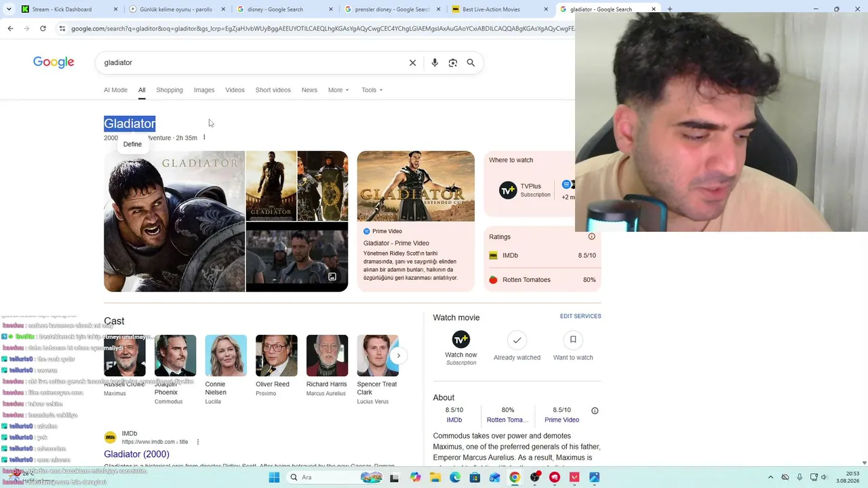Open Copilot from the taskbar
The height and width of the screenshot is (488, 868).
click(415, 477)
